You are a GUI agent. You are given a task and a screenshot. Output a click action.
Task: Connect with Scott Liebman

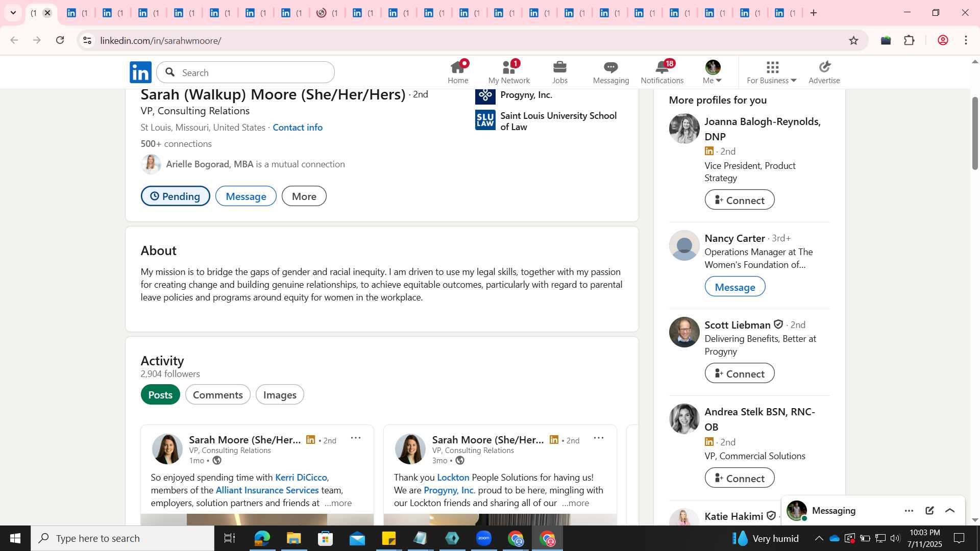pyautogui.click(x=740, y=373)
